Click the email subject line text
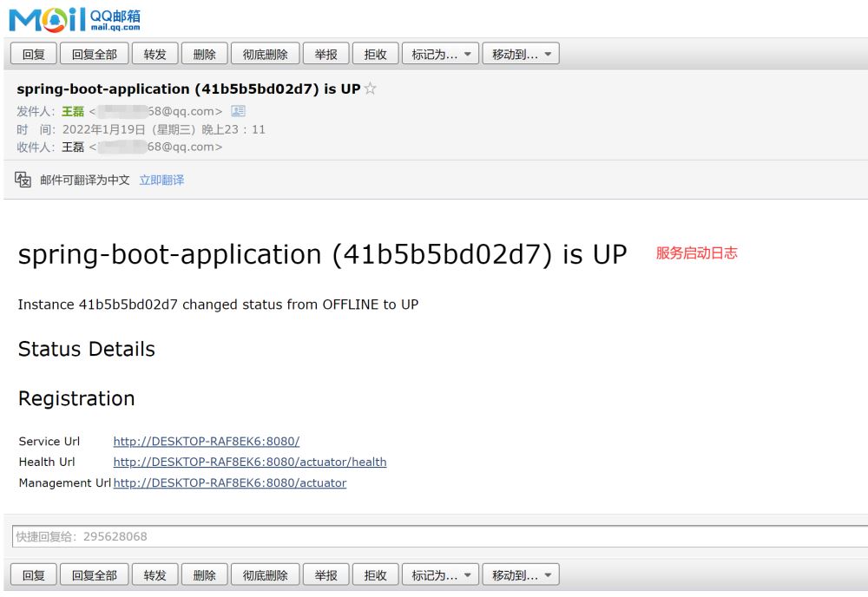Viewport: 868px width, 597px height. click(x=188, y=89)
